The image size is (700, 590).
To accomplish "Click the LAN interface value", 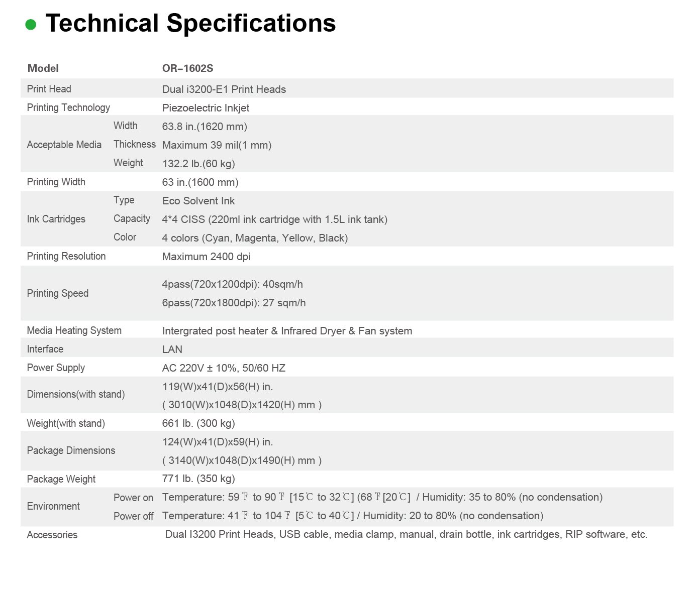I will (x=172, y=349).
